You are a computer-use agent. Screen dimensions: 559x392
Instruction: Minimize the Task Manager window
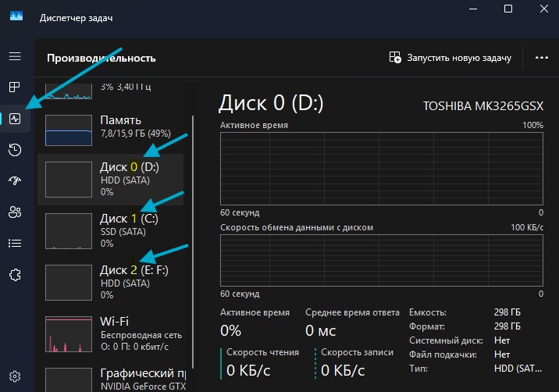(x=473, y=9)
